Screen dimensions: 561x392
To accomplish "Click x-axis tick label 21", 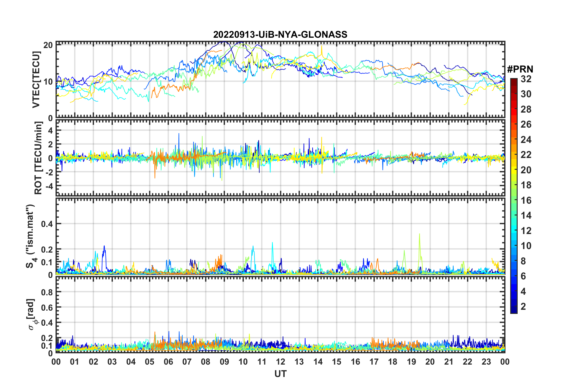I will click(449, 362).
